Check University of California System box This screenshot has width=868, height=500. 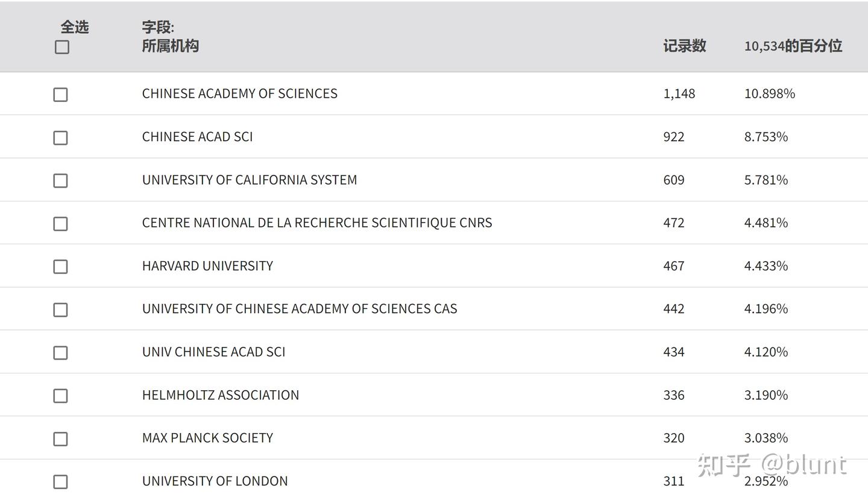click(x=60, y=180)
